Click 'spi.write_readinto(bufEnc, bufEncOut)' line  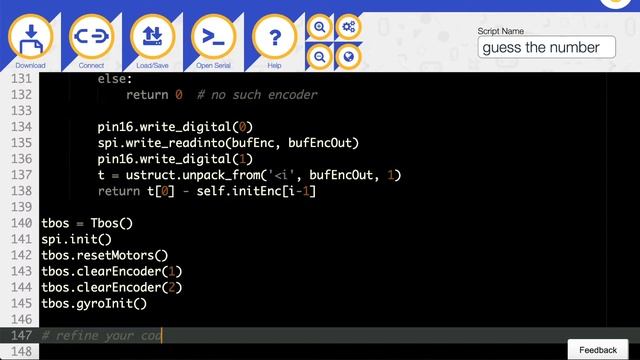click(x=228, y=143)
